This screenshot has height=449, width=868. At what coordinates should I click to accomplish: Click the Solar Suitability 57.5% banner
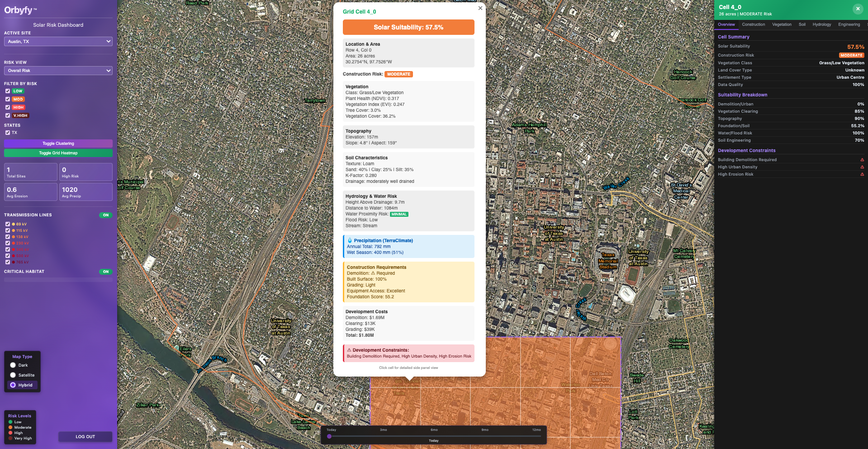click(x=408, y=27)
